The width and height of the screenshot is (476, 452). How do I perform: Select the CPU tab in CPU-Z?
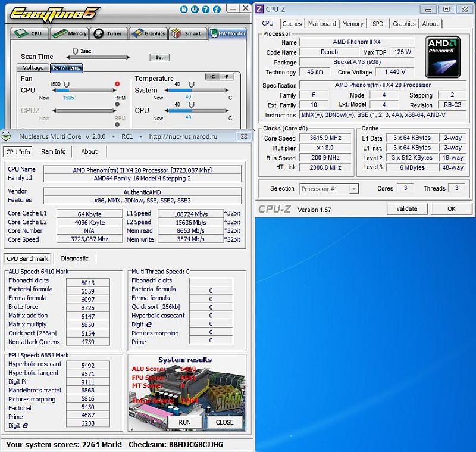tap(267, 23)
